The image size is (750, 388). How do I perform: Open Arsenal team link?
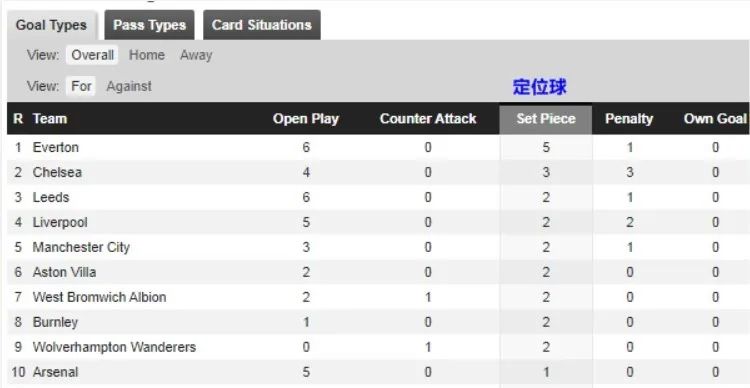(x=55, y=372)
